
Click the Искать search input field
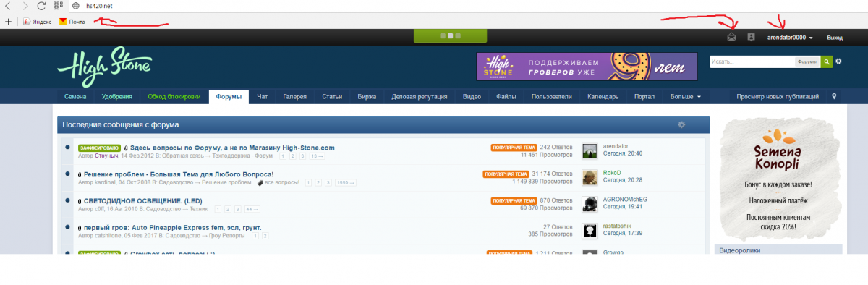pos(752,62)
